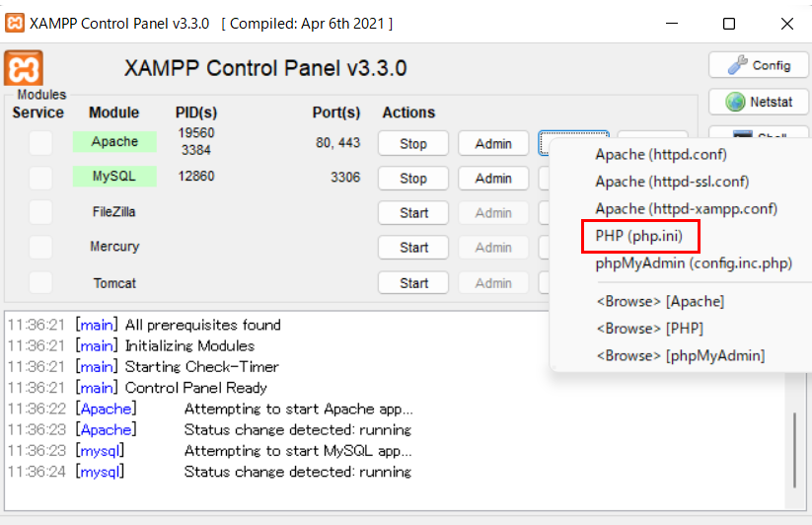Click Apache PID 19560
The width and height of the screenshot is (812, 525).
pyautogui.click(x=195, y=133)
